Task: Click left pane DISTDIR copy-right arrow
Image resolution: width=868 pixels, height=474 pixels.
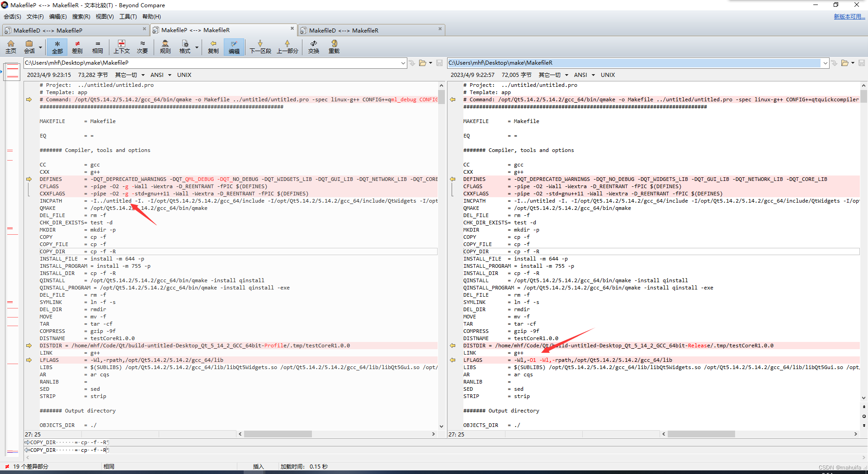Action: point(29,346)
